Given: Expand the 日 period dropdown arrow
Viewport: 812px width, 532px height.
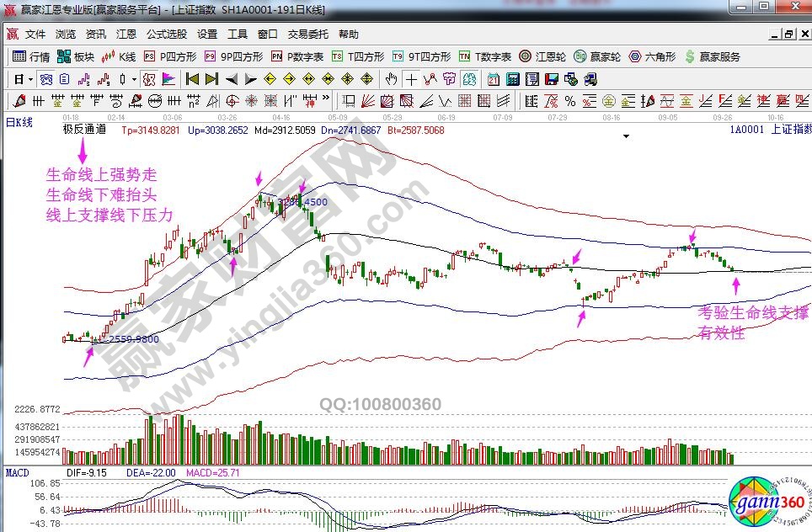Looking at the screenshot, I should click(30, 79).
